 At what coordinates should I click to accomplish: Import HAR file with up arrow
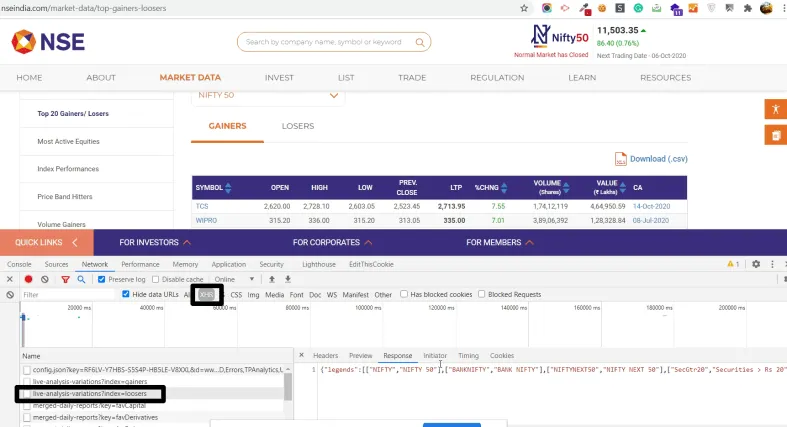point(272,279)
